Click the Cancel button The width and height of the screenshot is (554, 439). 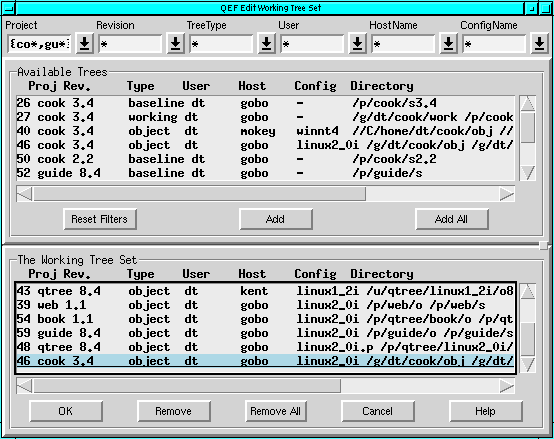click(x=377, y=411)
